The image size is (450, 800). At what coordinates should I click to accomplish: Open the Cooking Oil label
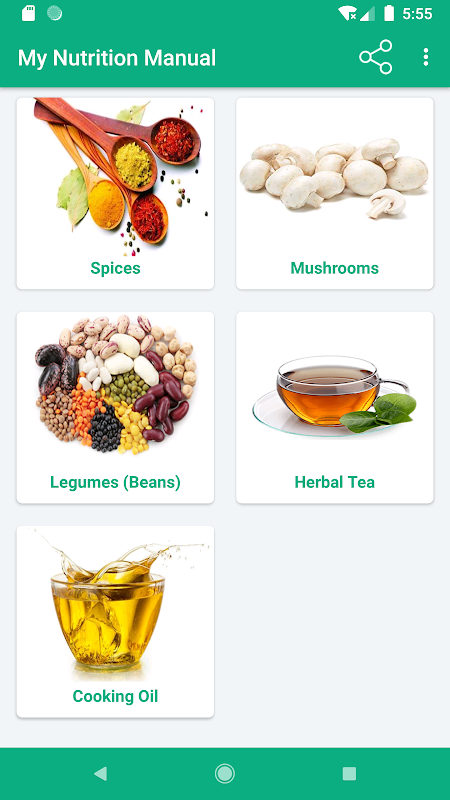(115, 696)
